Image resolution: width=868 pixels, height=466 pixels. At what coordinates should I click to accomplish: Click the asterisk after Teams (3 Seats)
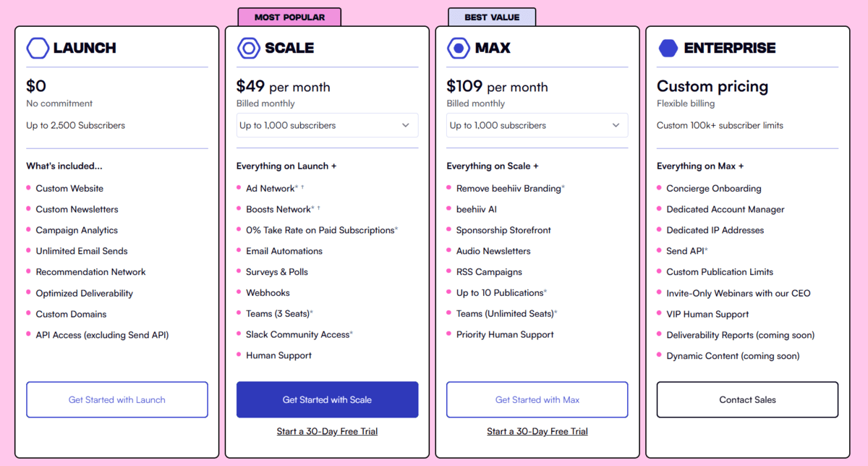click(311, 312)
